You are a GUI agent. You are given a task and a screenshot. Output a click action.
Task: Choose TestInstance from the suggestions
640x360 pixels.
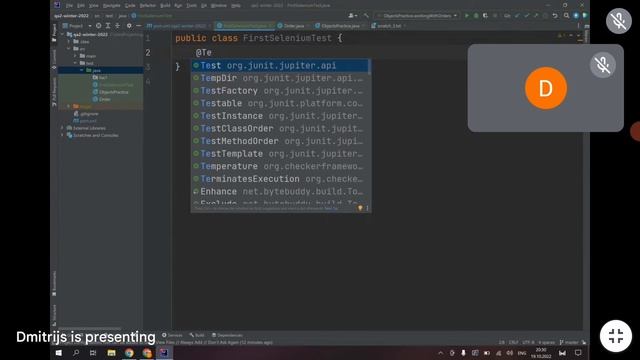click(280, 116)
